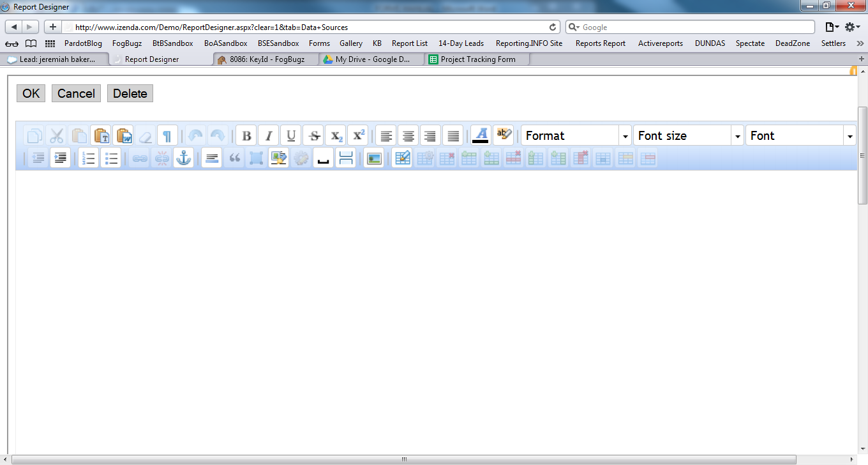
Task: Click the Create div container icon
Action: click(257, 158)
